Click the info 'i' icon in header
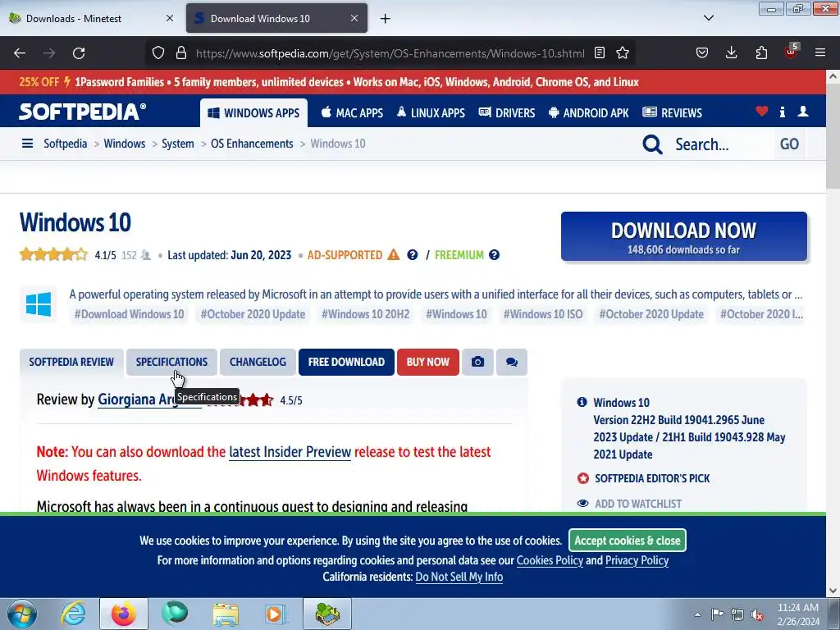 coord(782,112)
